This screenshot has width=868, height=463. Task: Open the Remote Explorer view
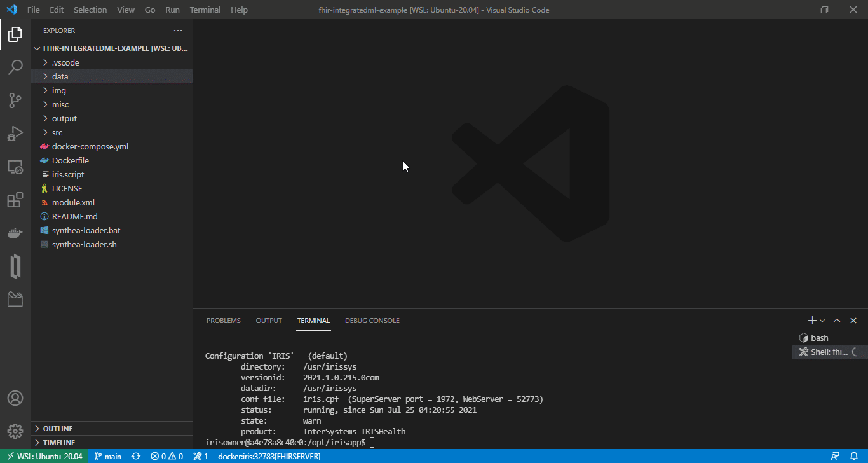pyautogui.click(x=15, y=167)
